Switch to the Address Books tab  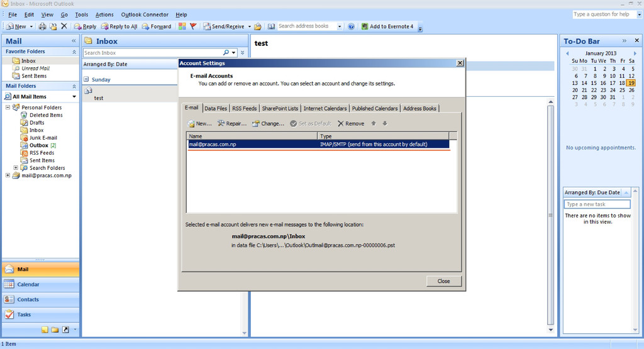[x=419, y=108]
